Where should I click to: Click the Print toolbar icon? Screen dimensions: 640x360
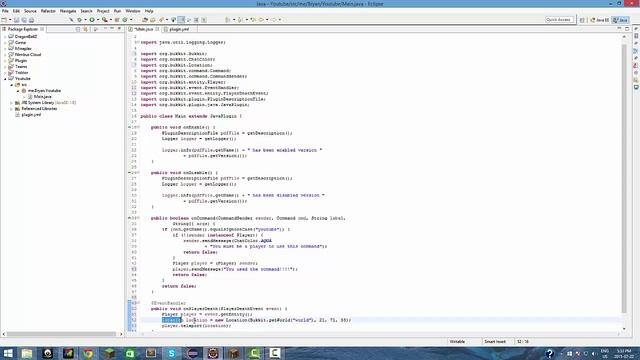(31, 20)
